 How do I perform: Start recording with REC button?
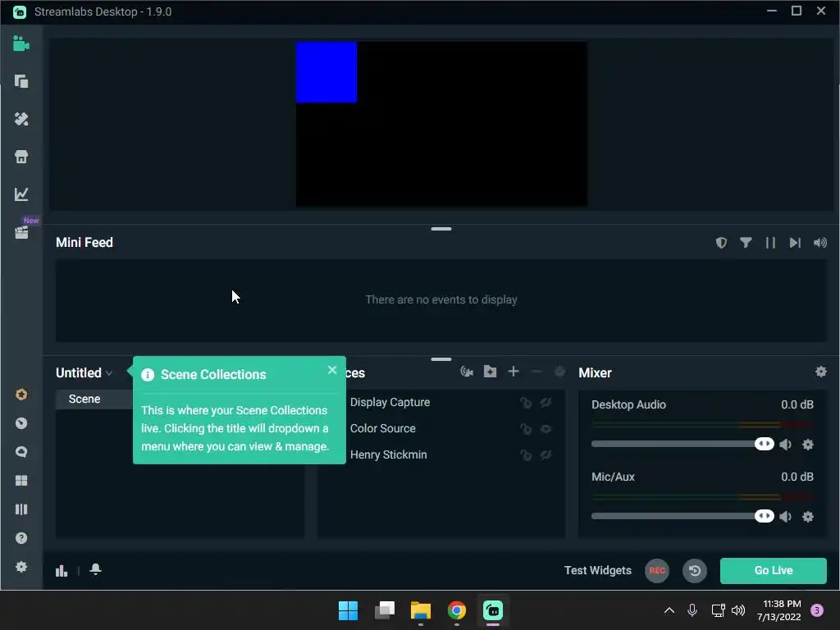point(657,571)
